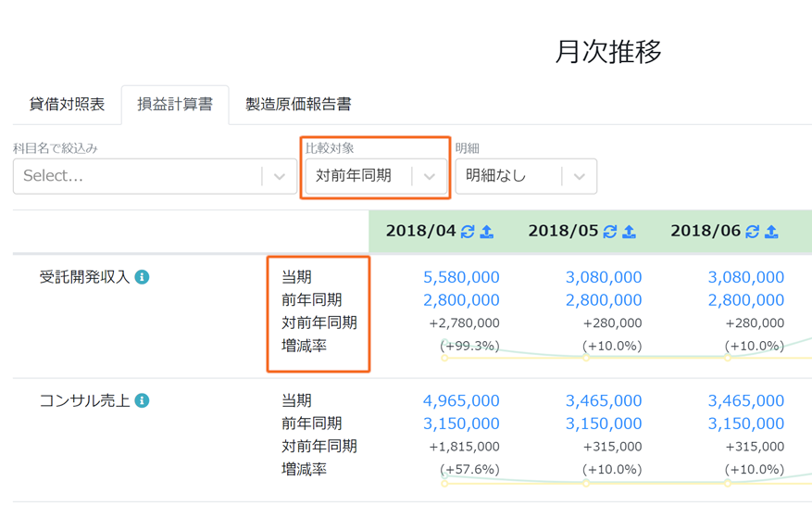Click the refresh icon next to 2018/05

[x=610, y=232]
